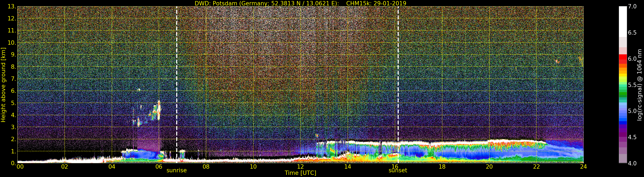Click the y-axis tick label '6.'
This screenshot has width=644, height=177.
pyautogui.click(x=13, y=91)
